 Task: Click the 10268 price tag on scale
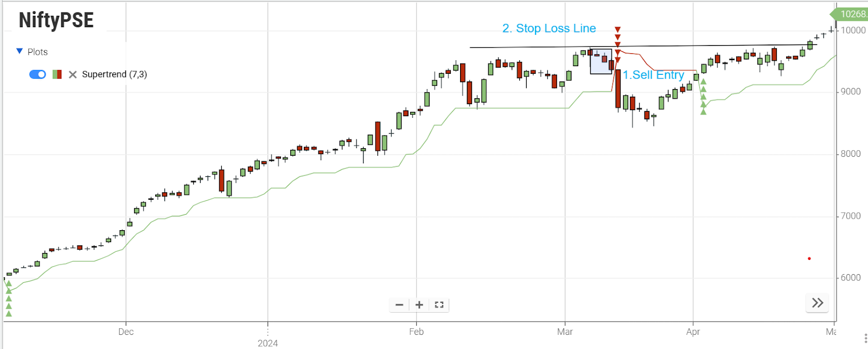(x=852, y=15)
